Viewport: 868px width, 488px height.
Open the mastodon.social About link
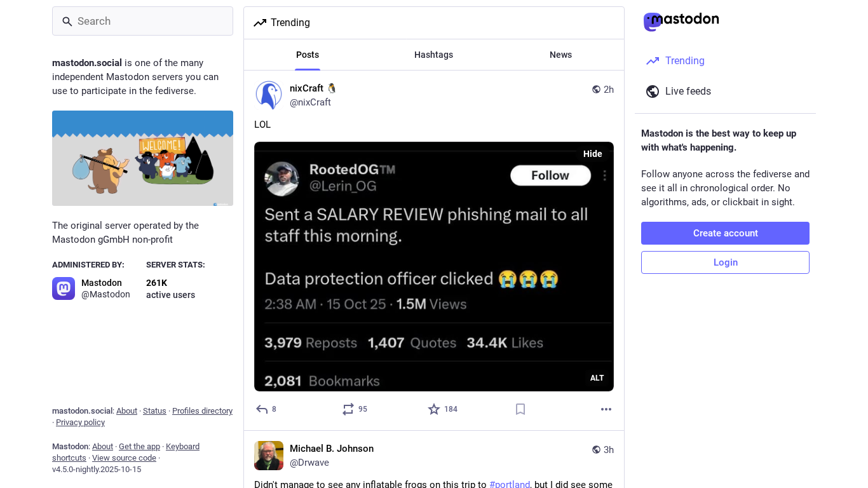point(126,411)
